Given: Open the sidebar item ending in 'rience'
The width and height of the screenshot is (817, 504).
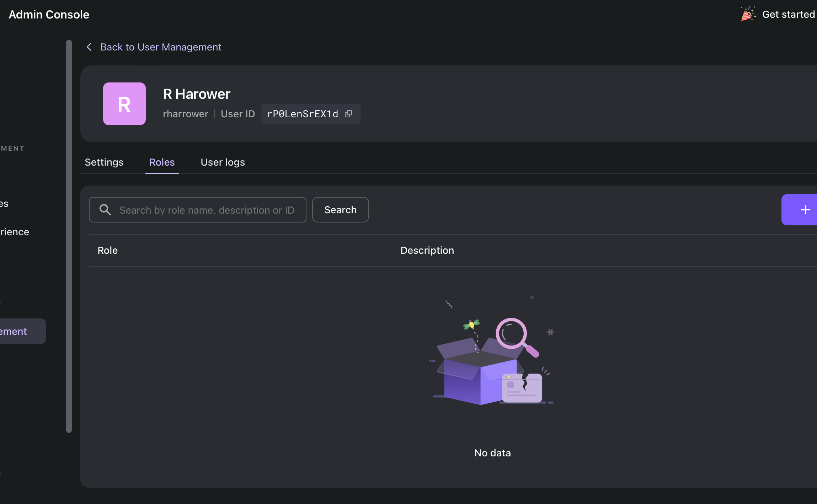Looking at the screenshot, I should pos(15,232).
